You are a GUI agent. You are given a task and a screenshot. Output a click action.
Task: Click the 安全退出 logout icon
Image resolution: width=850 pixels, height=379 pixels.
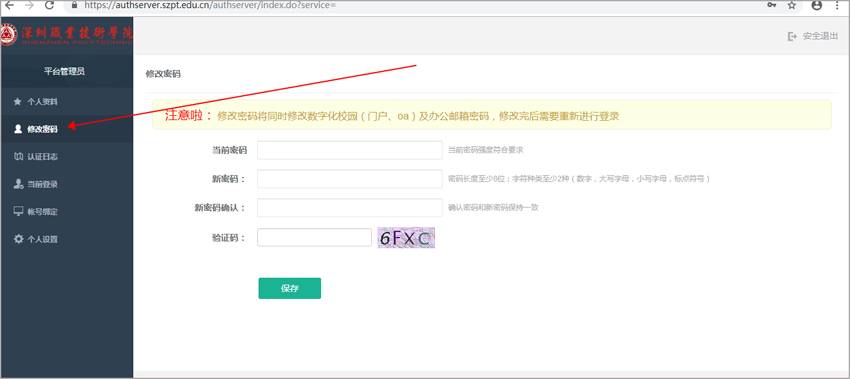click(792, 36)
